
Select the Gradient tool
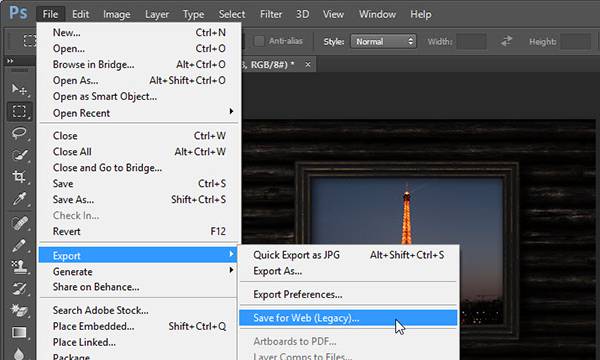click(x=19, y=333)
